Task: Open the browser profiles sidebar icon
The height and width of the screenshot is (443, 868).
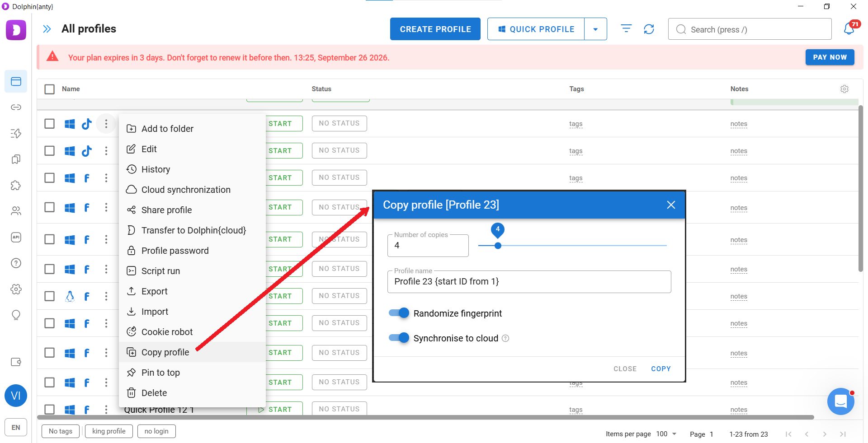Action: tap(16, 81)
